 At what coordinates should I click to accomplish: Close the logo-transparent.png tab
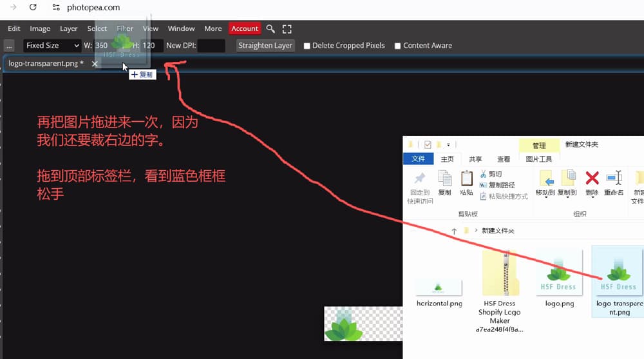tap(95, 64)
